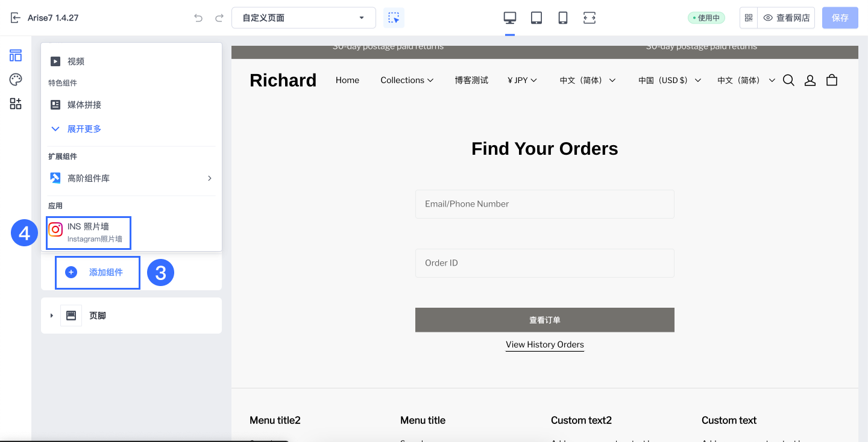This screenshot has width=868, height=442.
Task: Click the undo arrow icon
Action: [x=198, y=18]
